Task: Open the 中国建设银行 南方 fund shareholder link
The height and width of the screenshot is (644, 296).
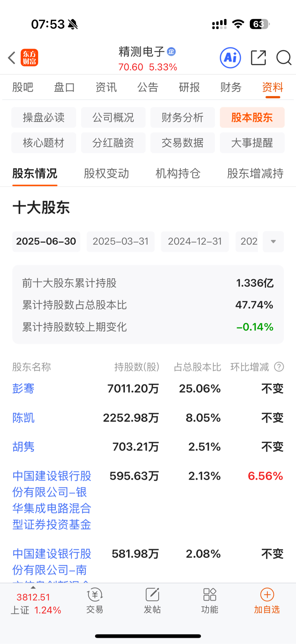Action: pyautogui.click(x=52, y=565)
